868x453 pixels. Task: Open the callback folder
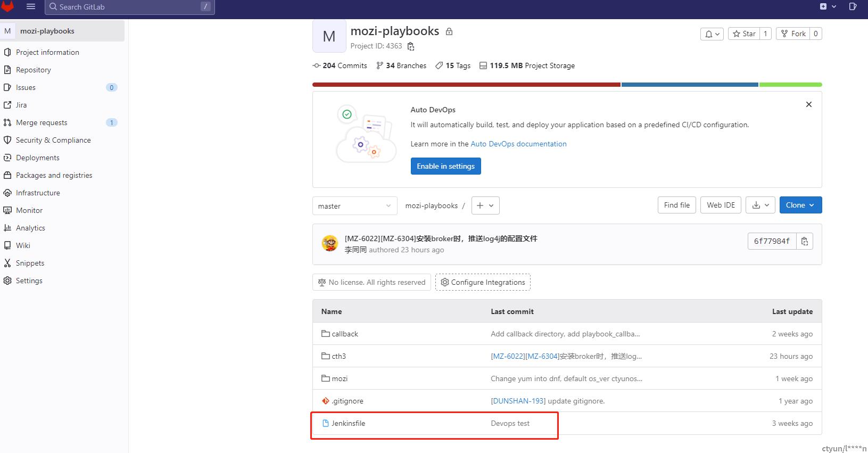[x=345, y=334]
